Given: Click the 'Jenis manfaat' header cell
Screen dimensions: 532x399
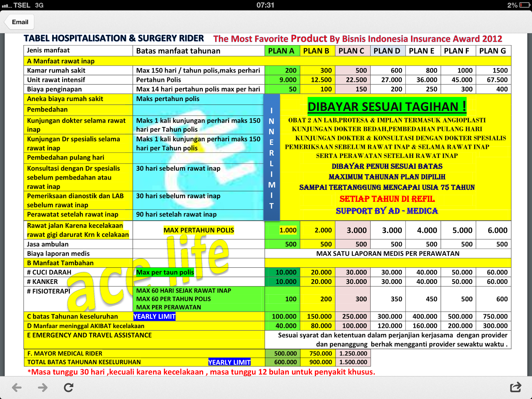Looking at the screenshot, I should (78, 51).
